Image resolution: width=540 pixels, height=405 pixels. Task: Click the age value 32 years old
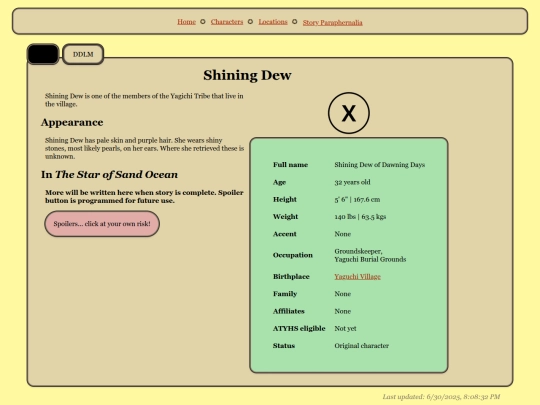(352, 182)
